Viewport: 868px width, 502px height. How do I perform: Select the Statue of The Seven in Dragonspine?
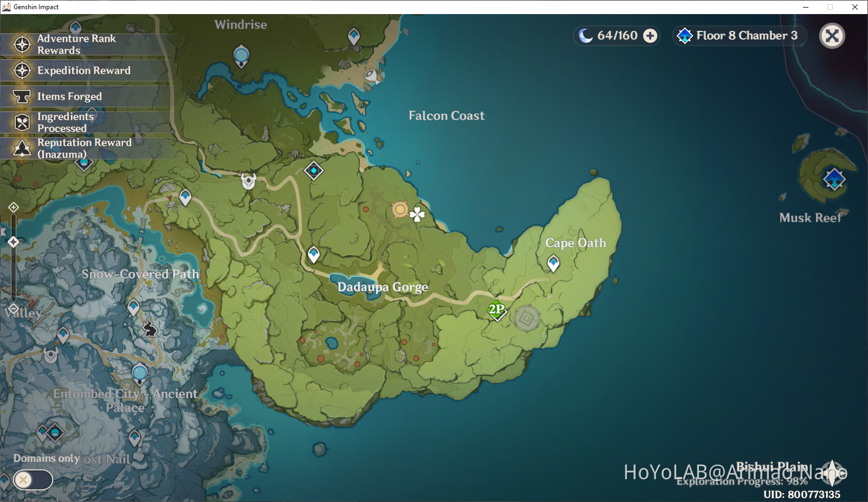coord(140,375)
